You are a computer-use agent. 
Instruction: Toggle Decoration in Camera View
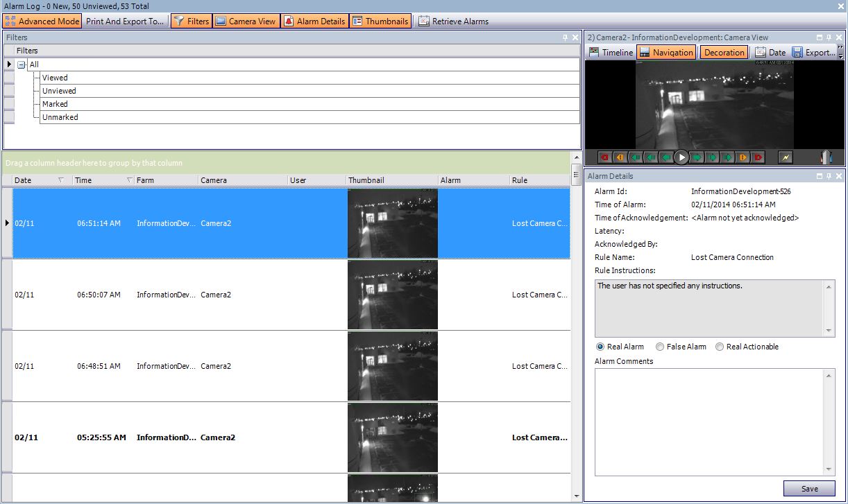[724, 52]
